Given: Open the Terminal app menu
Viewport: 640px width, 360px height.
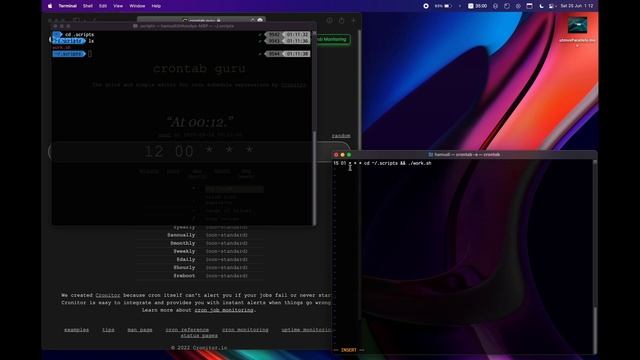Looking at the screenshot, I should point(67,6).
